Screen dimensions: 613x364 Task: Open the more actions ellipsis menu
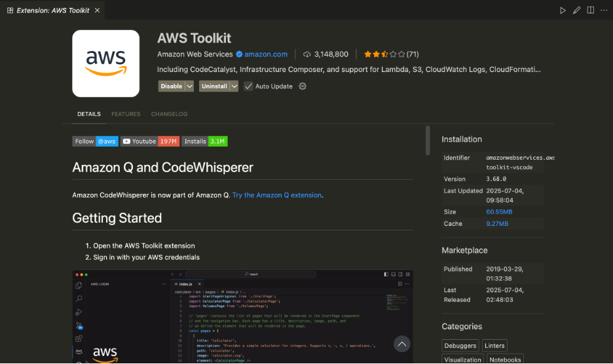[604, 10]
